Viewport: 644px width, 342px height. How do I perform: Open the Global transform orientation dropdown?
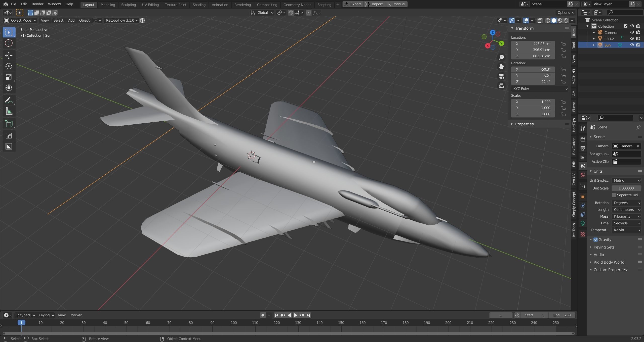pos(262,13)
